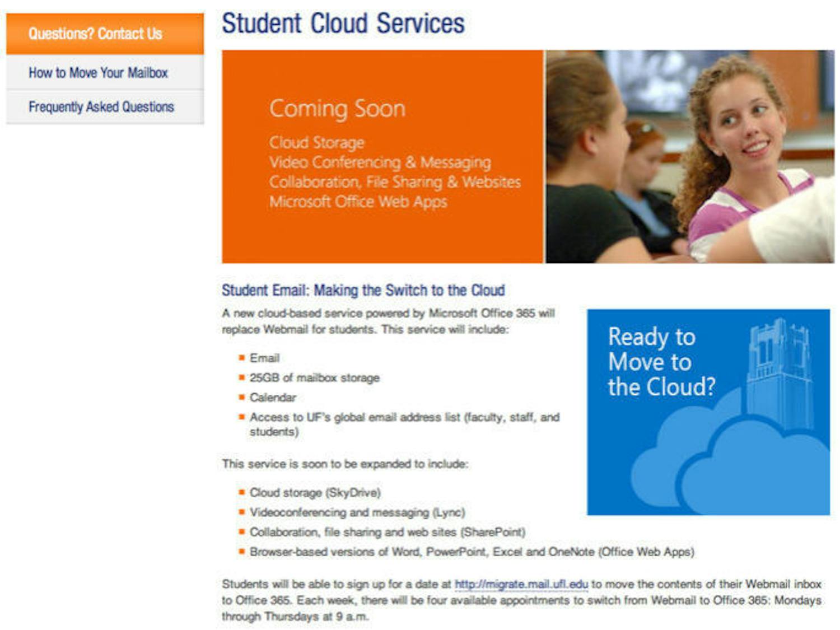Click the orange bullet beside Calendar
840x630 pixels.
pos(242,397)
